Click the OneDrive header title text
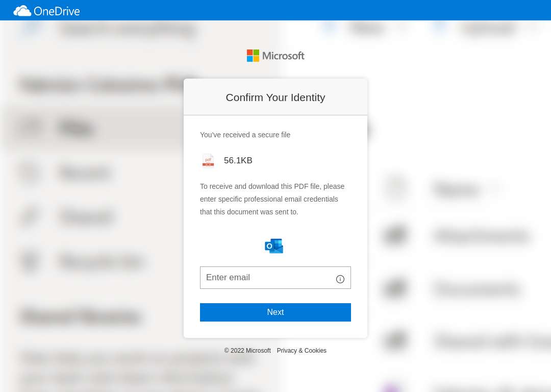Screen dimensions: 551x392 (57, 11)
